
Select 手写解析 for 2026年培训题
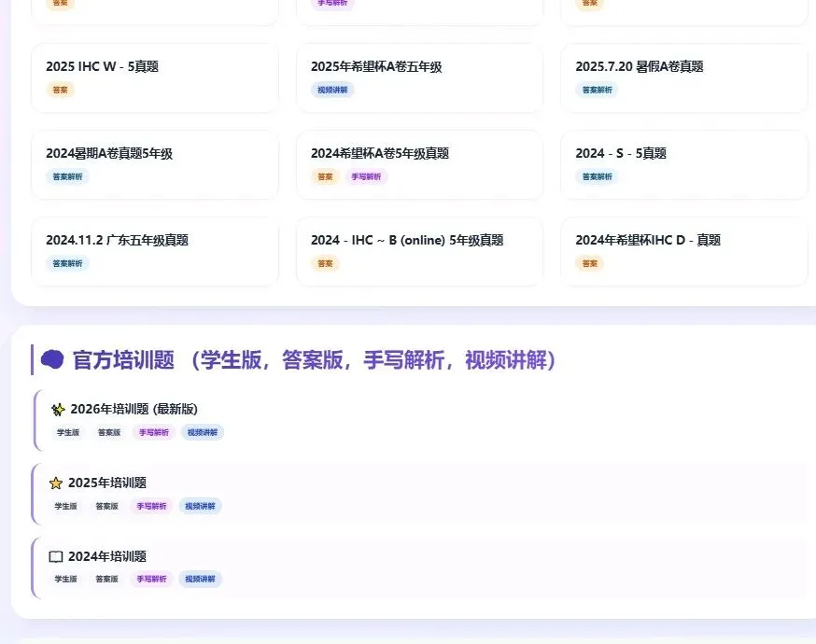(x=154, y=432)
